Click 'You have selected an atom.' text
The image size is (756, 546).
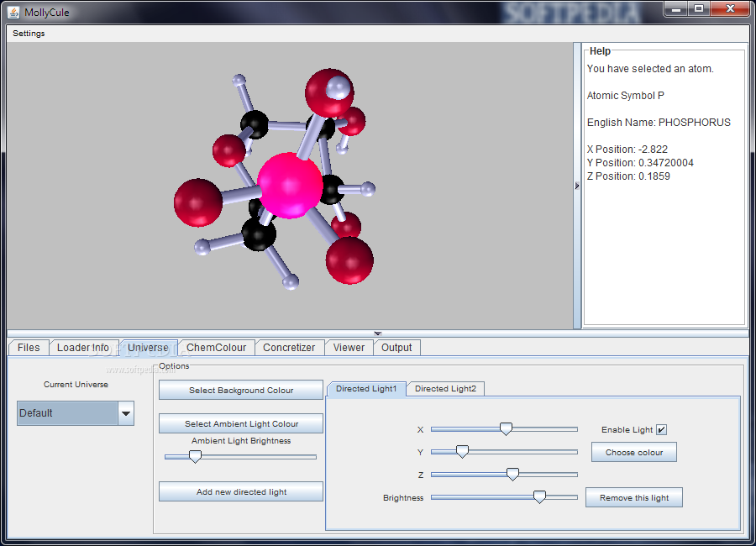point(650,69)
